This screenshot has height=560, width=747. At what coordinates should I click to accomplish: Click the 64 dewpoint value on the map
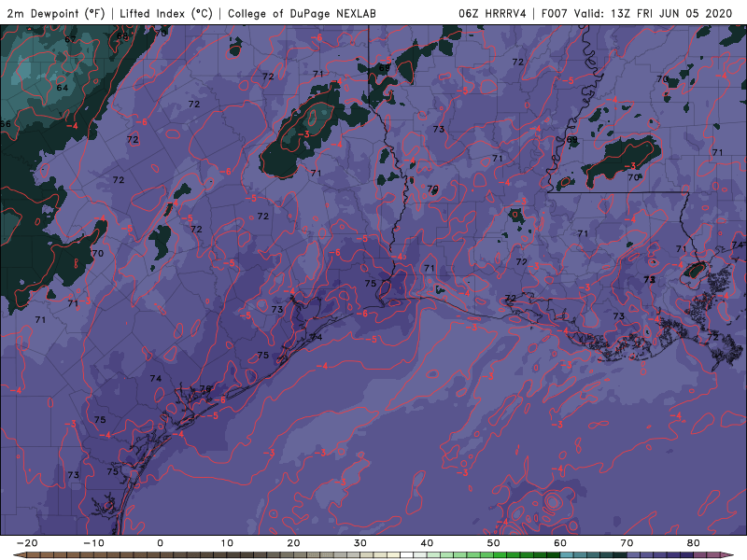pyautogui.click(x=62, y=88)
